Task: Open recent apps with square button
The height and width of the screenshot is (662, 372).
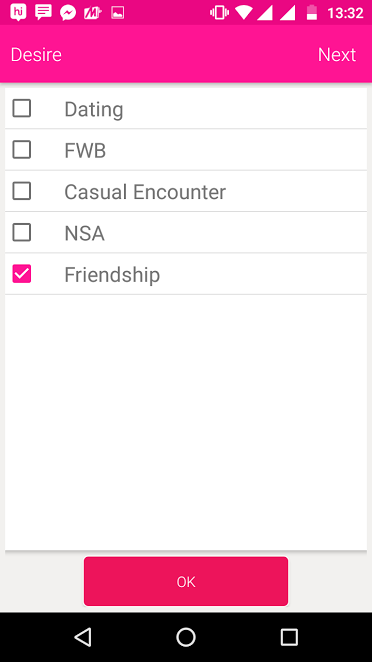Action: (289, 637)
